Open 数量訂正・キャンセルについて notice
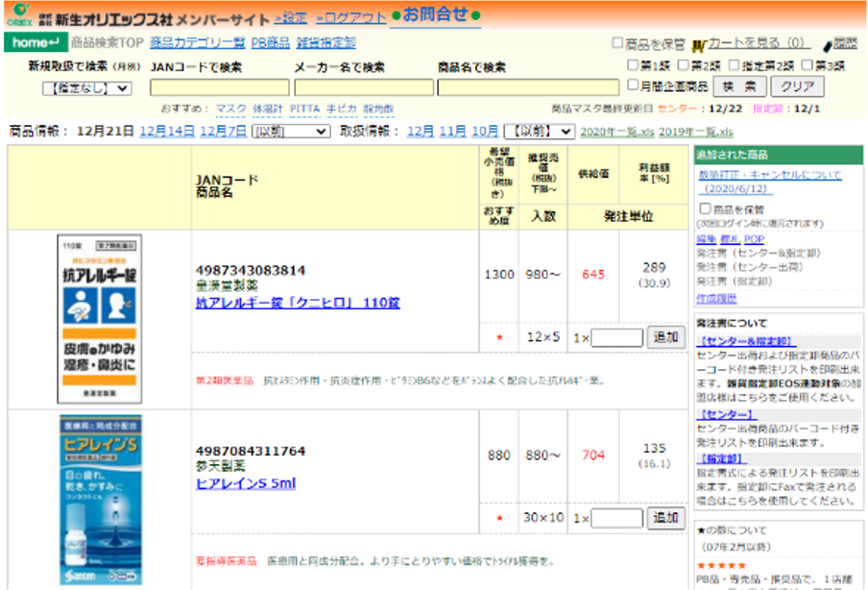868x590 pixels. (x=769, y=182)
